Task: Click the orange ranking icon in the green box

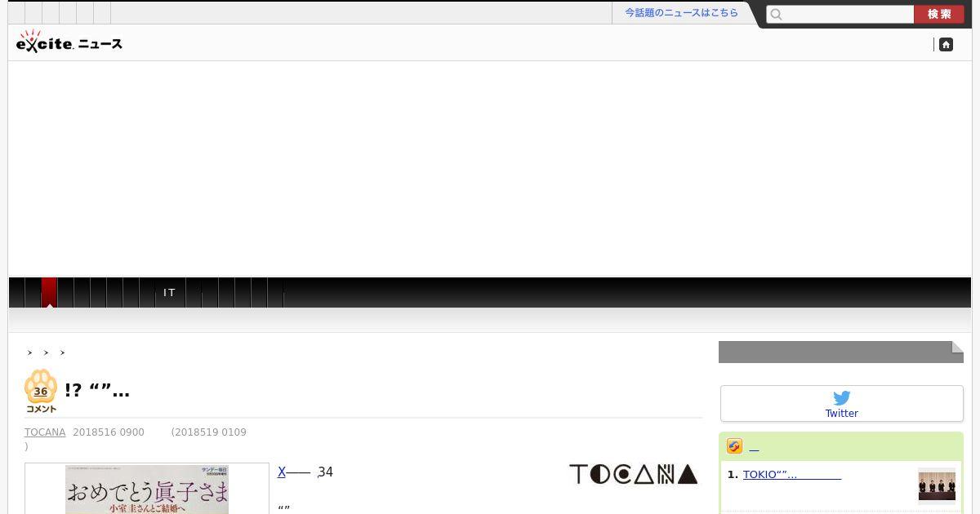Action: point(734,446)
